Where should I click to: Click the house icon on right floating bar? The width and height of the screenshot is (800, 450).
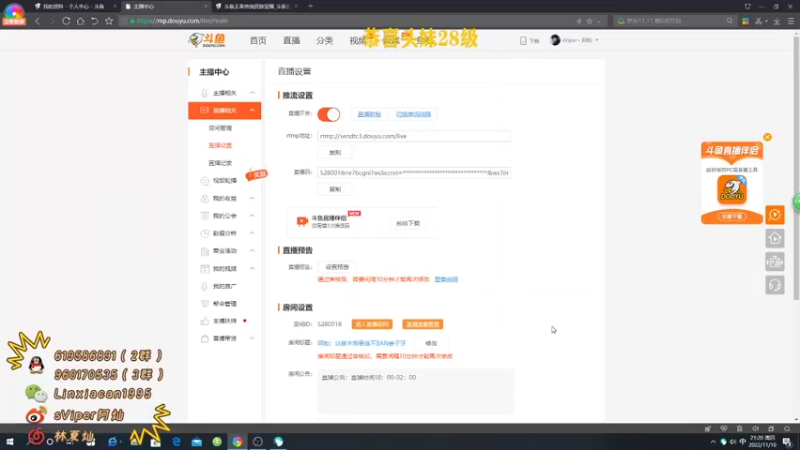click(x=774, y=238)
